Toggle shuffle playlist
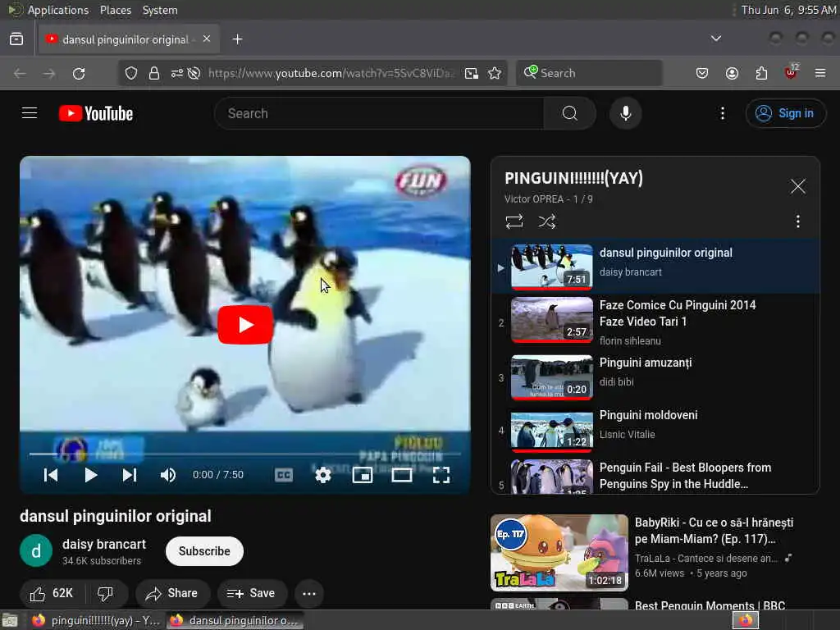Image resolution: width=840 pixels, height=630 pixels. (547, 221)
